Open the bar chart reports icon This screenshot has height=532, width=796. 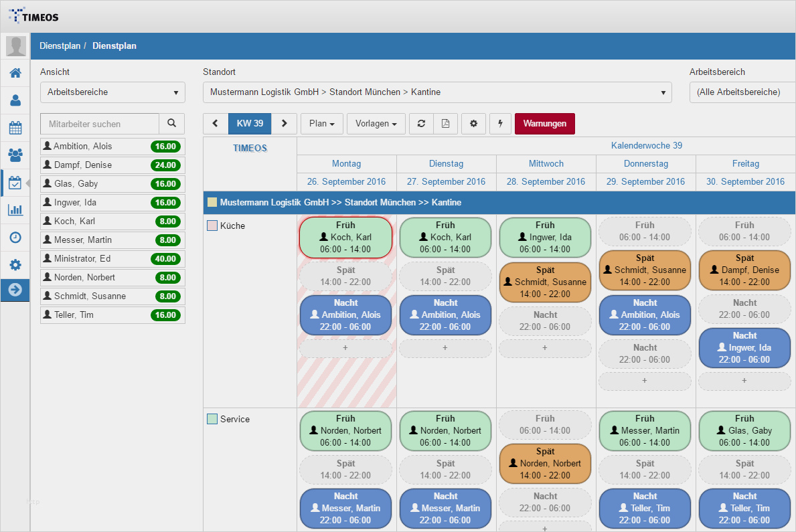[15, 209]
